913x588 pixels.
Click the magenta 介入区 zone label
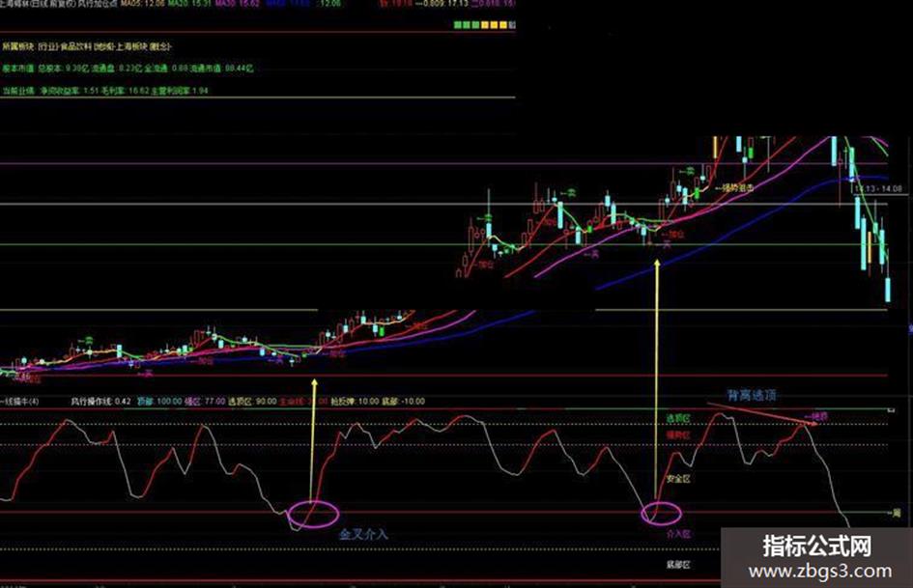tap(678, 534)
